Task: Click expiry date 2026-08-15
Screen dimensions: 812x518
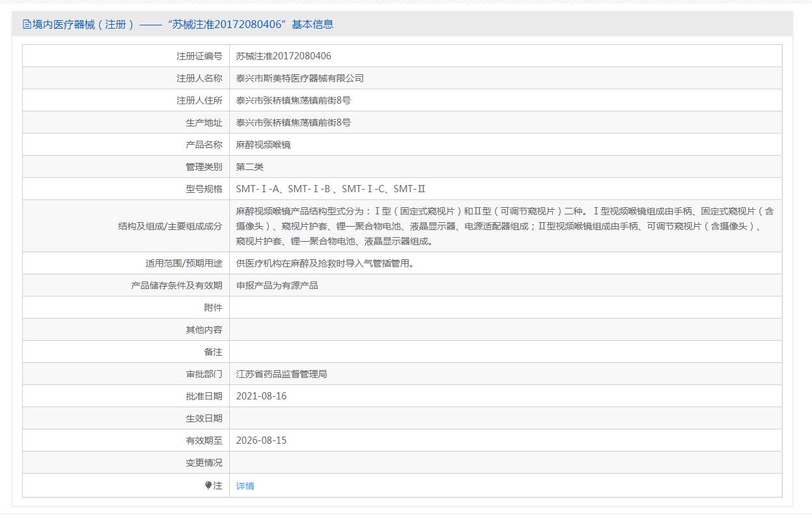Action: 261,440
